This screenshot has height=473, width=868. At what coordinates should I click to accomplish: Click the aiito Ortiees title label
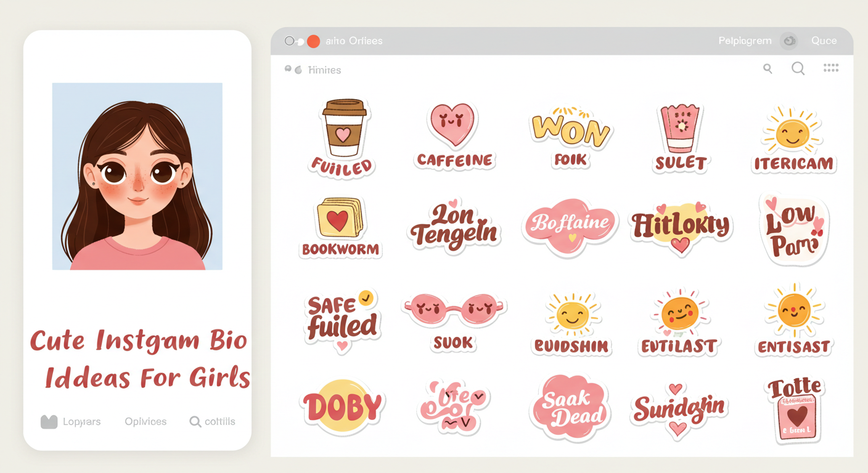click(354, 41)
